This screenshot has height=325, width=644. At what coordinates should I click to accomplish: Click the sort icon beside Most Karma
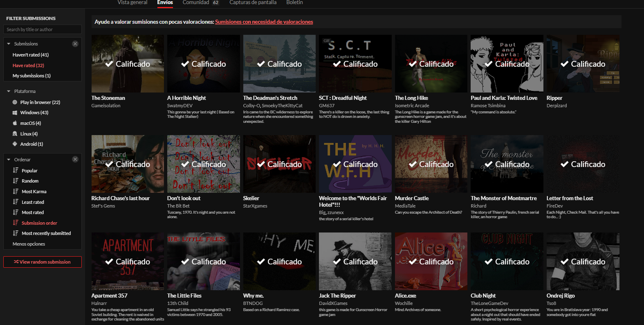click(16, 192)
